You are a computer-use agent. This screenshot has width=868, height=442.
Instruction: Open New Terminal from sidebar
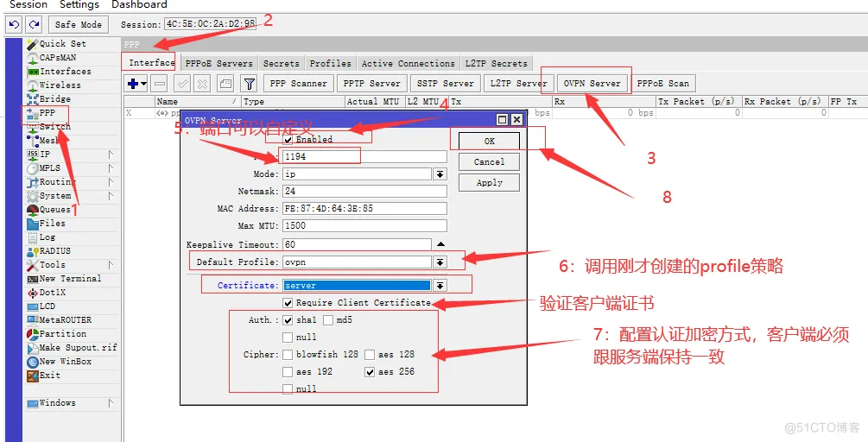(69, 279)
